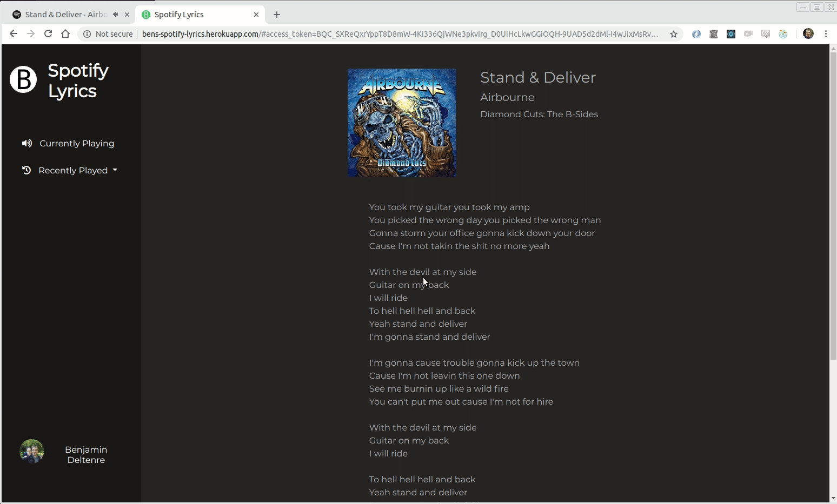Minimize the browser window
Image resolution: width=837 pixels, height=504 pixels.
coord(803,7)
